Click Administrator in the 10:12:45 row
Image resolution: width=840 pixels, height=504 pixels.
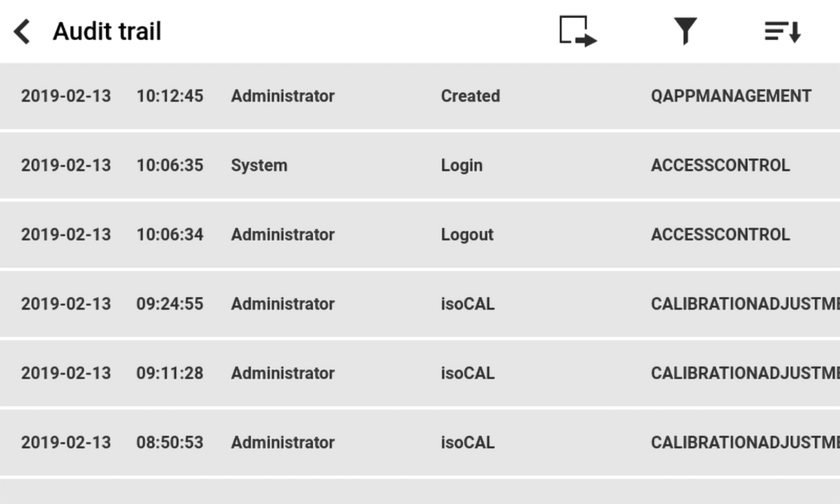tap(283, 96)
